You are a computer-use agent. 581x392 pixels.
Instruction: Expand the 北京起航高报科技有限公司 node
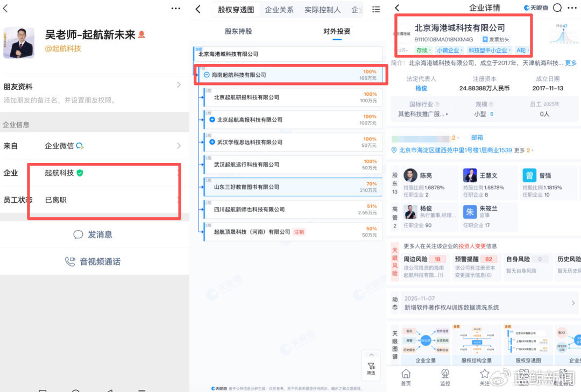212,120
